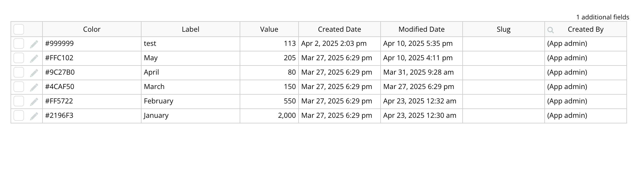
Task: Click the empty Slug cell for April
Action: click(x=503, y=73)
